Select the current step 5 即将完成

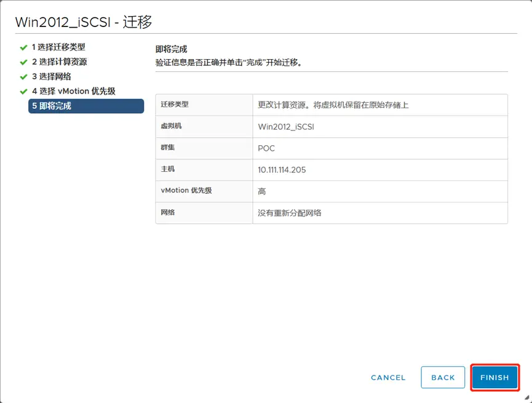[x=86, y=106]
